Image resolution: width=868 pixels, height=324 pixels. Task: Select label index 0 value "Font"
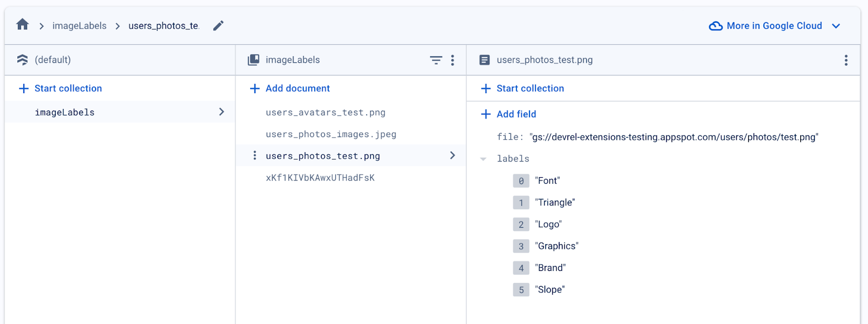click(547, 181)
